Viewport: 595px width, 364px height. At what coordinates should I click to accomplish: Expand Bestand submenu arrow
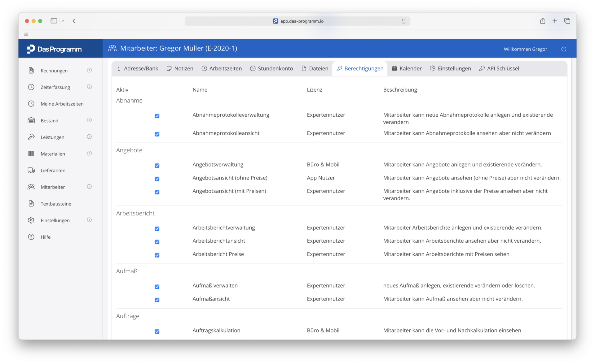click(89, 120)
